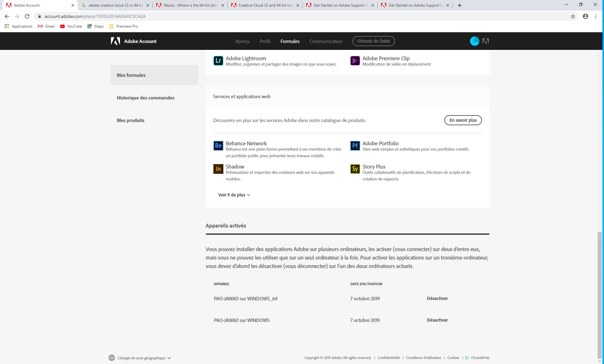The height and width of the screenshot is (364, 604).
Task: Open the blue profile avatar
Action: [x=474, y=41]
